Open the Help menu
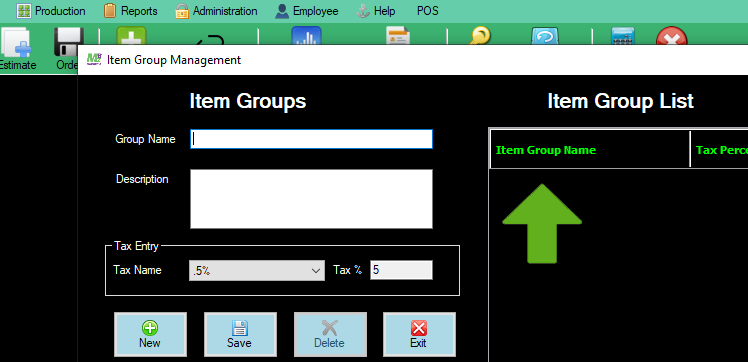The height and width of the screenshot is (362, 748). coord(376,11)
